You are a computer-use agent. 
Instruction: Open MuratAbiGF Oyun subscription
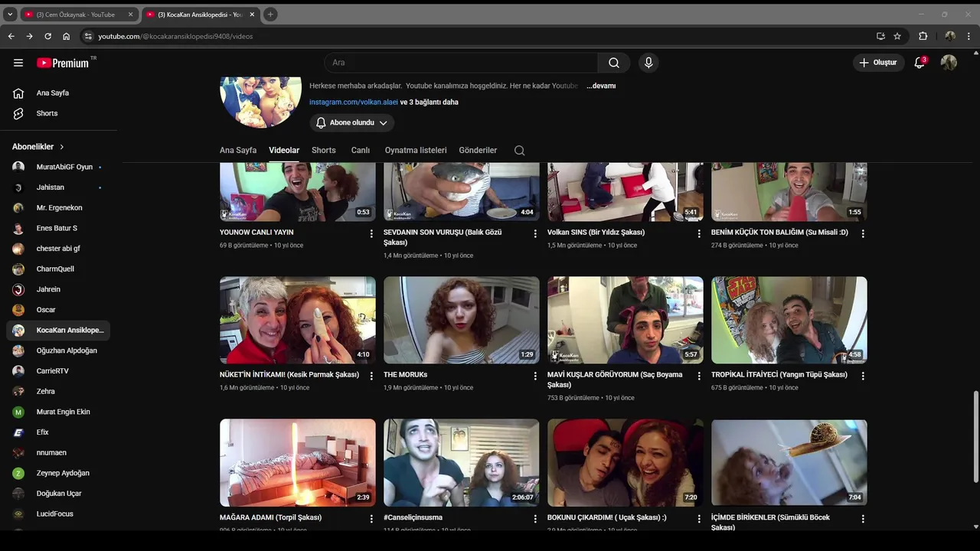[x=58, y=167]
